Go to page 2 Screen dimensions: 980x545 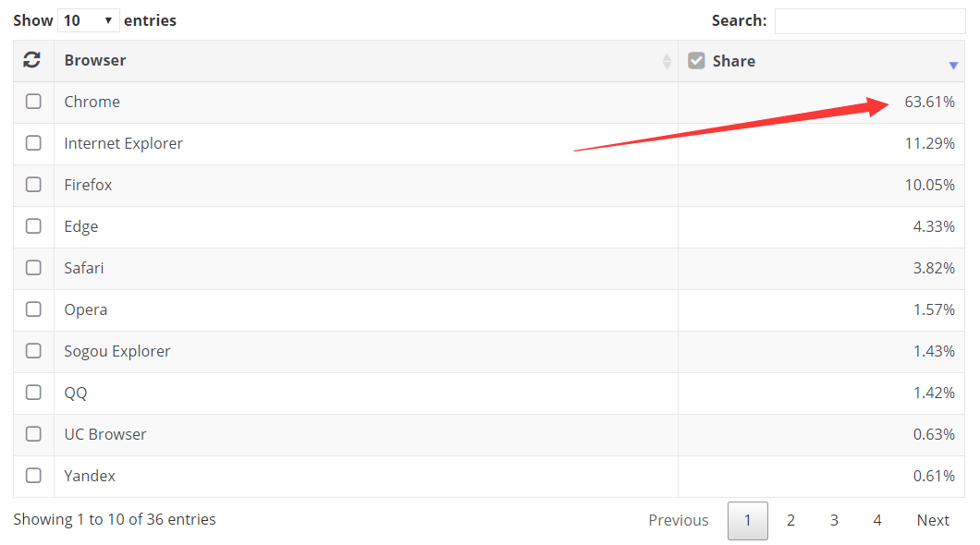790,520
